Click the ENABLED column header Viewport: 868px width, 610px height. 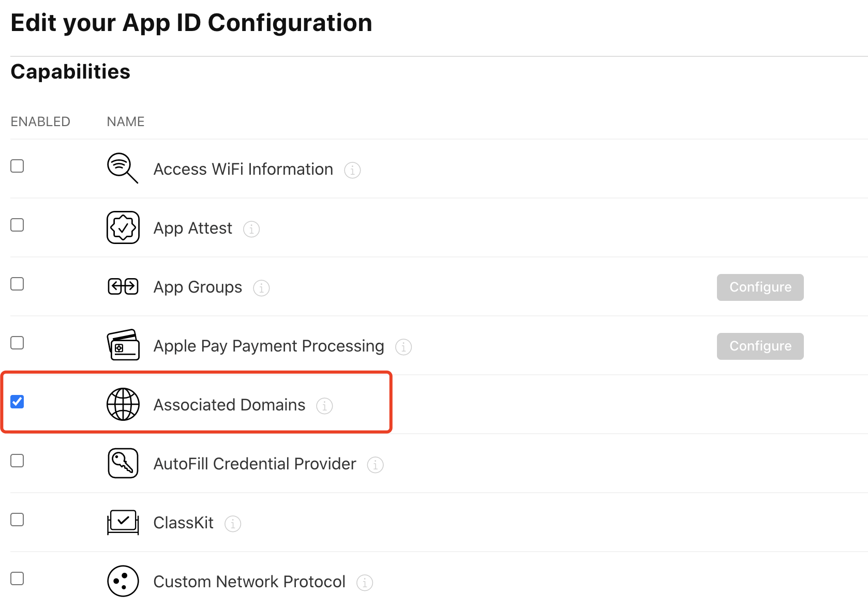pos(40,121)
